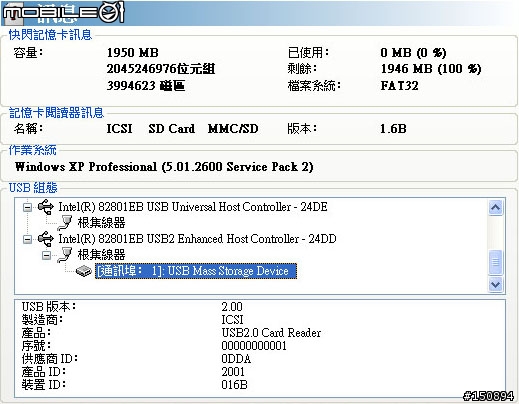Select the second 根集線器 root hub item
The width and height of the screenshot is (519, 404).
pos(101,255)
